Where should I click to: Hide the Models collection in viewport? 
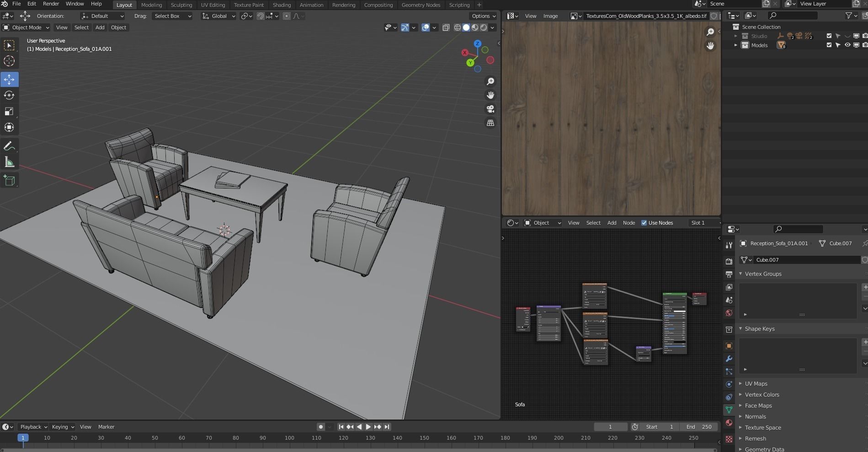click(x=847, y=45)
